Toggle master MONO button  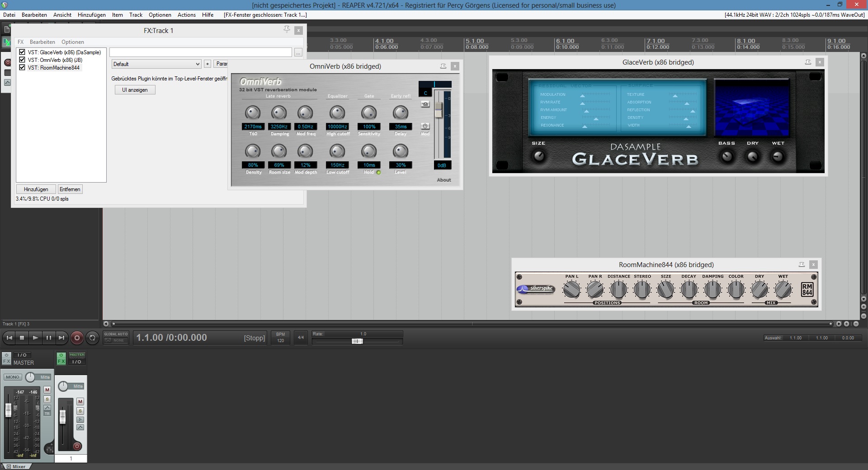pos(13,377)
